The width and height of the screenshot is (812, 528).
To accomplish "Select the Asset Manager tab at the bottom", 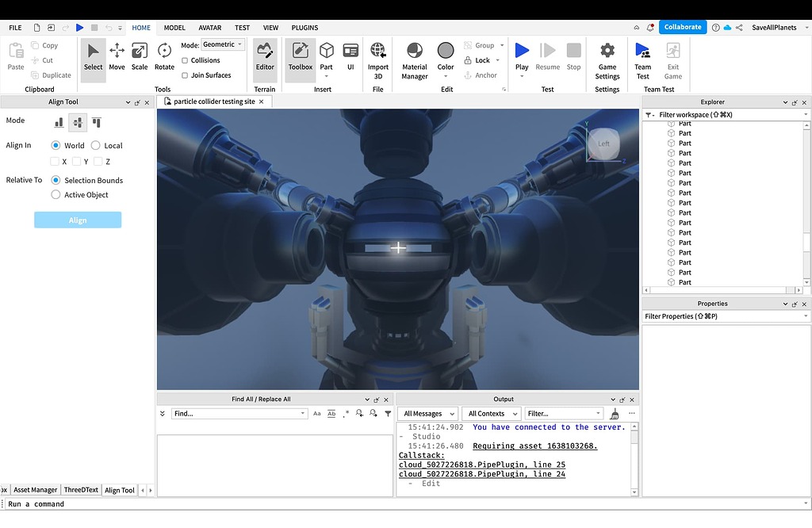I will pos(35,489).
